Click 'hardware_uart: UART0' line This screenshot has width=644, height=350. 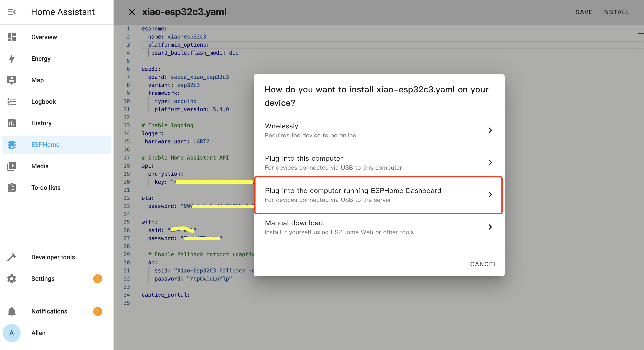(177, 141)
